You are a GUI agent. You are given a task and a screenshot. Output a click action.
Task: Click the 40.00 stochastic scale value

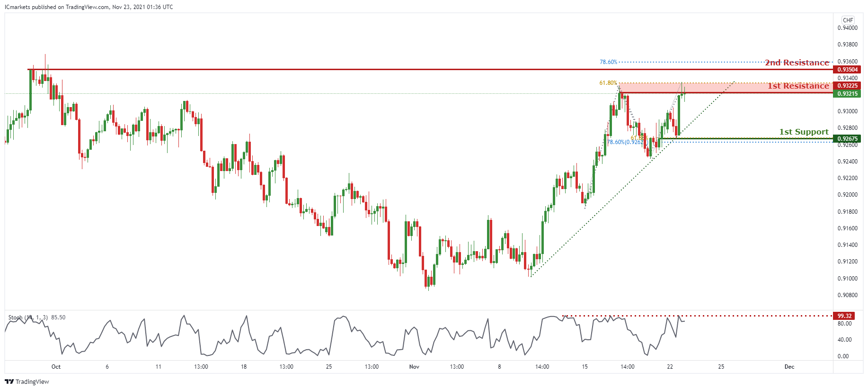coord(844,340)
